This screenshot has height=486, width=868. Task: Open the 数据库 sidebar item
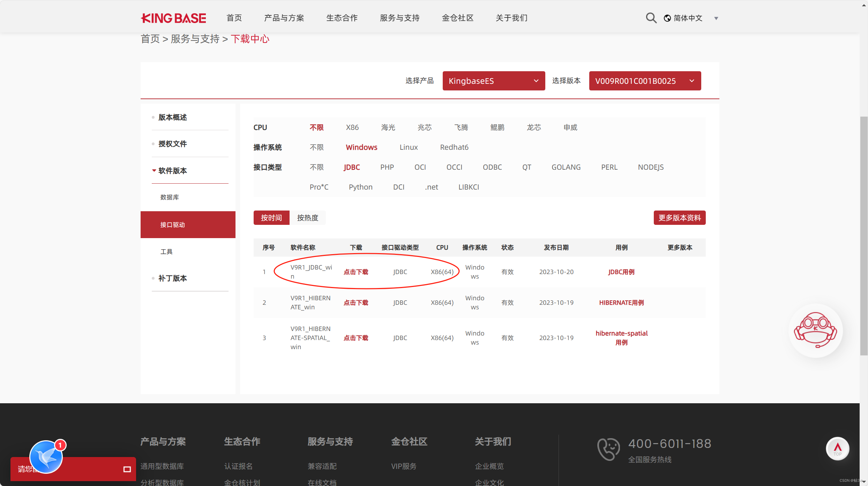point(170,197)
